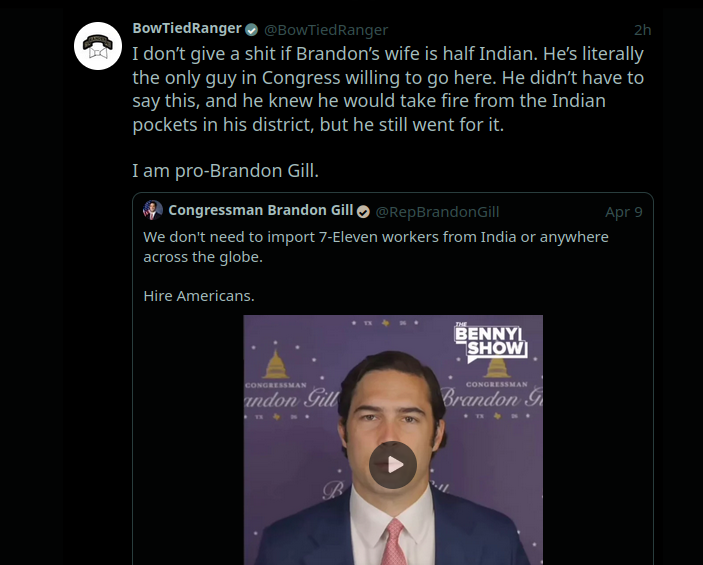Image resolution: width=703 pixels, height=565 pixels.
Task: Click the @RepBrandonGill handle
Action: click(x=437, y=211)
